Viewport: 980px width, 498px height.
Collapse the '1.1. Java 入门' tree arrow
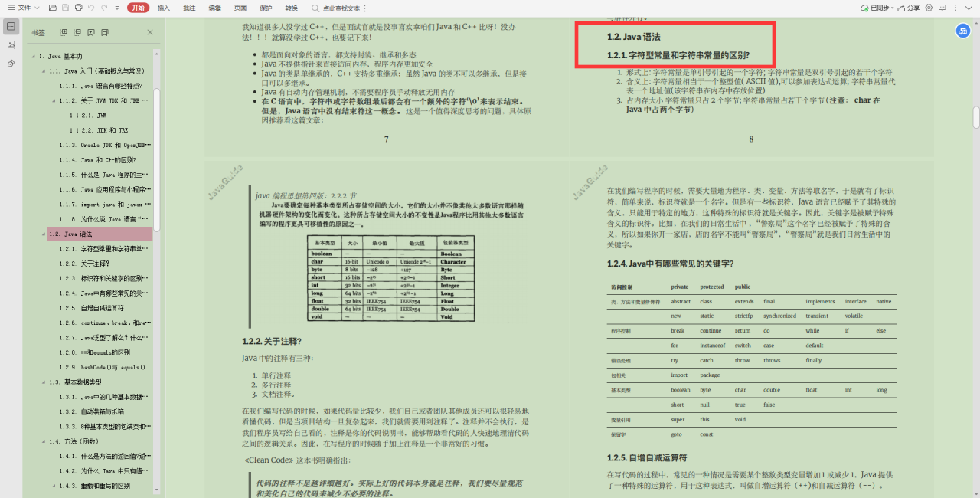click(42, 71)
